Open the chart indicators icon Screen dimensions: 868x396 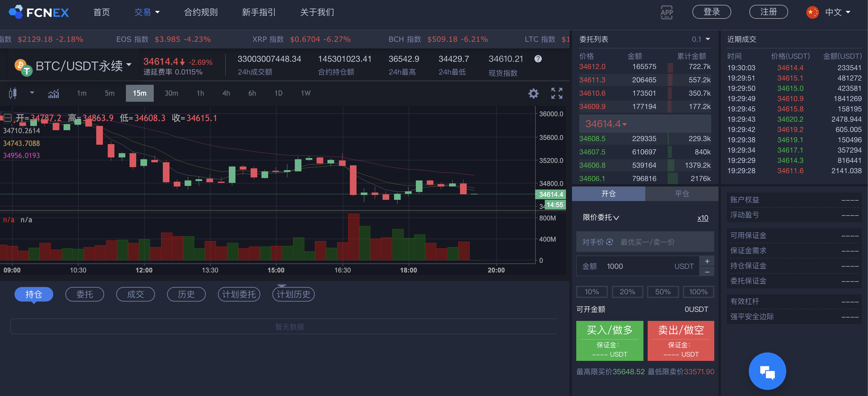[x=54, y=93]
